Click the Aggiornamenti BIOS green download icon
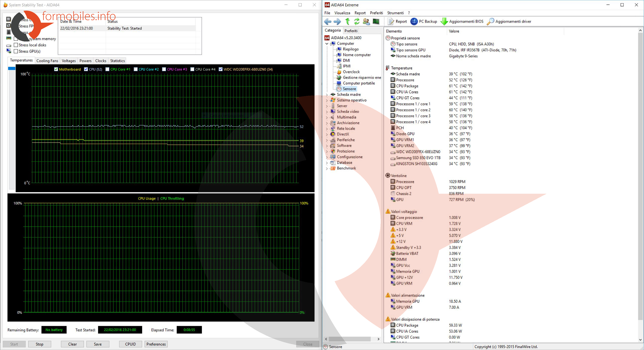Screen dimensions: 644x350 point(444,21)
